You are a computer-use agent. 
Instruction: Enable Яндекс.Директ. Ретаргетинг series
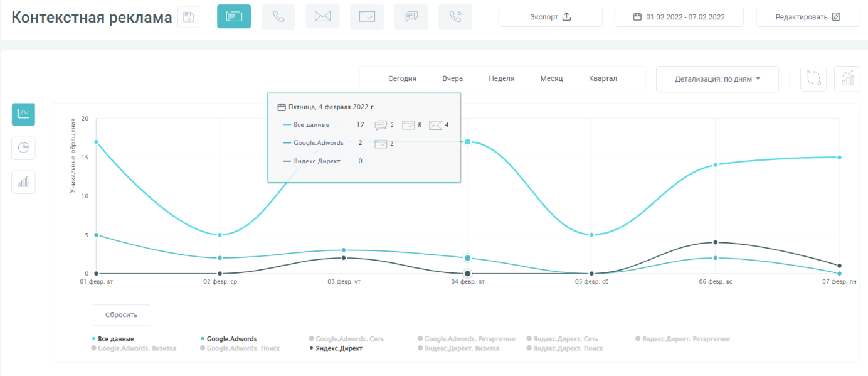coord(683,339)
